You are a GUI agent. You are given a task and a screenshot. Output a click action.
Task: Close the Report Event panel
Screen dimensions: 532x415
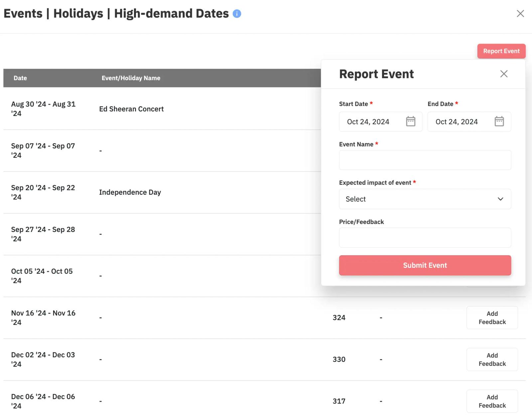(504, 74)
